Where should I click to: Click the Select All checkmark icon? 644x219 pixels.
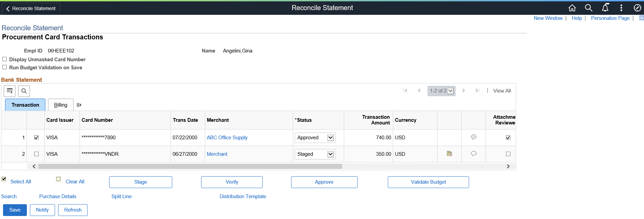click(x=4, y=179)
